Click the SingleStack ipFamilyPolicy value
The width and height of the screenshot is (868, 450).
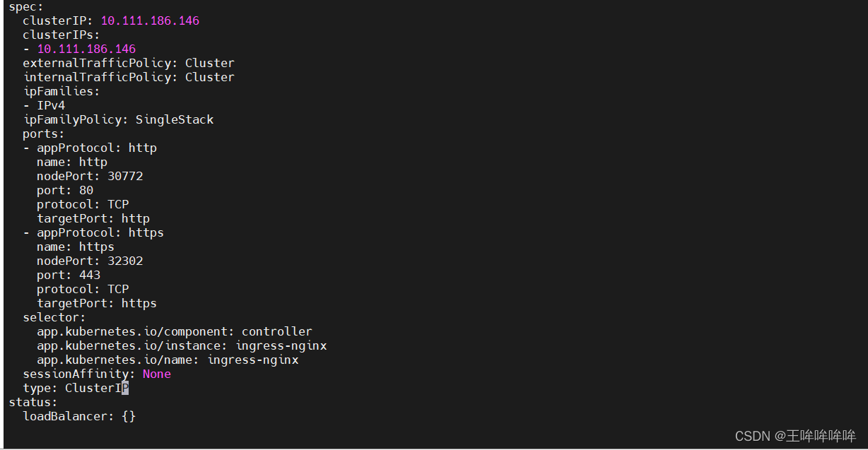pos(174,119)
